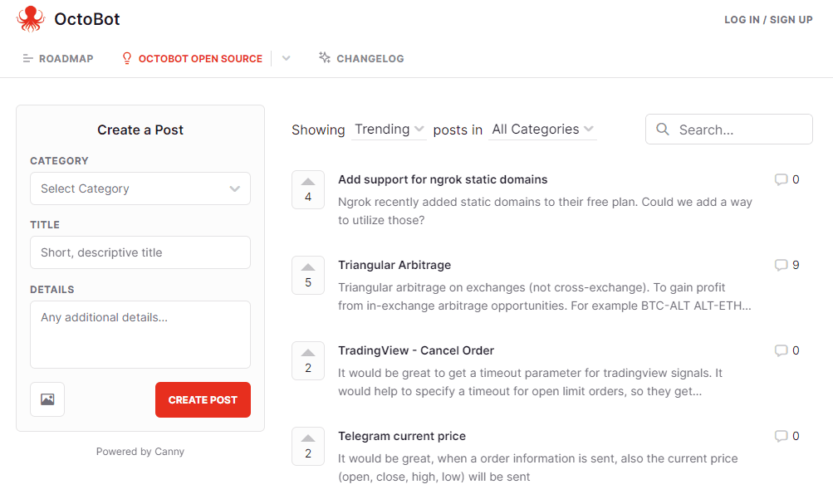Upvote the ngrok static domains post
This screenshot has width=833, height=504.
pyautogui.click(x=308, y=189)
